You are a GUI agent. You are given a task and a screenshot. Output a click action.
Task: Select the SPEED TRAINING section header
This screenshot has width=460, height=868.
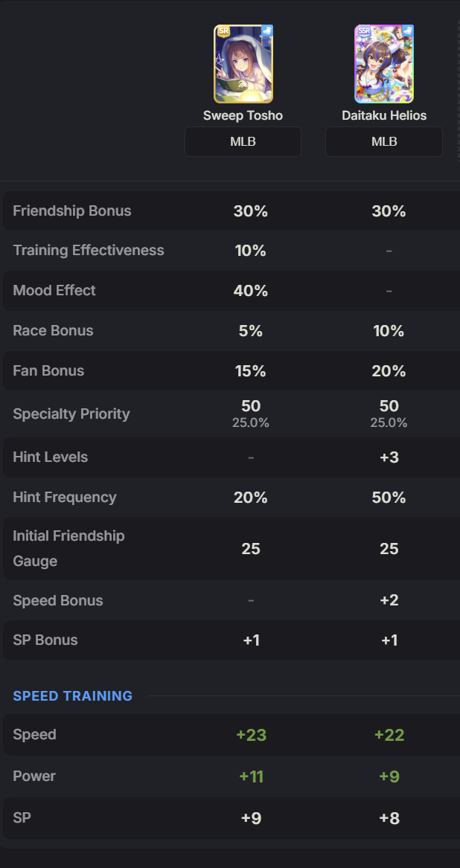coord(73,696)
